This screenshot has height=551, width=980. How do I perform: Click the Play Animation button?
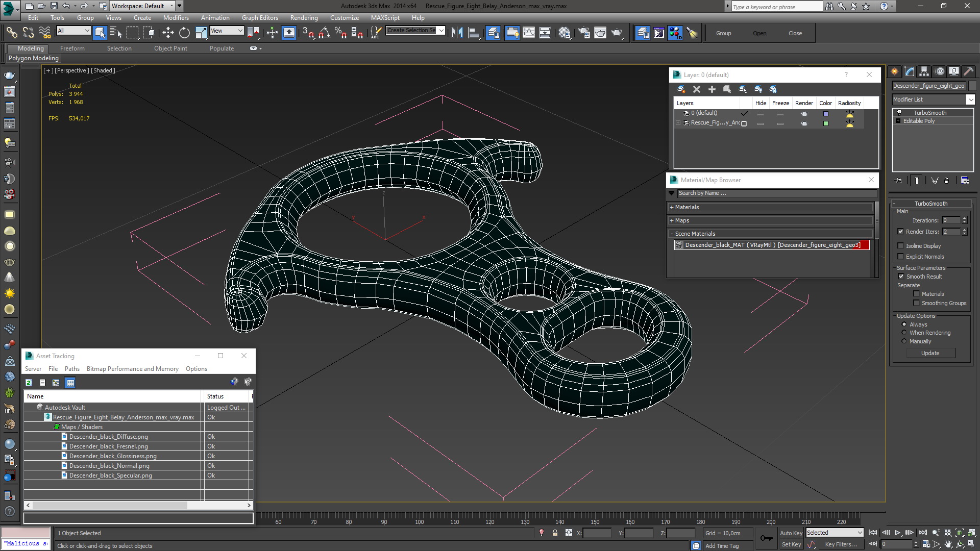coord(898,533)
